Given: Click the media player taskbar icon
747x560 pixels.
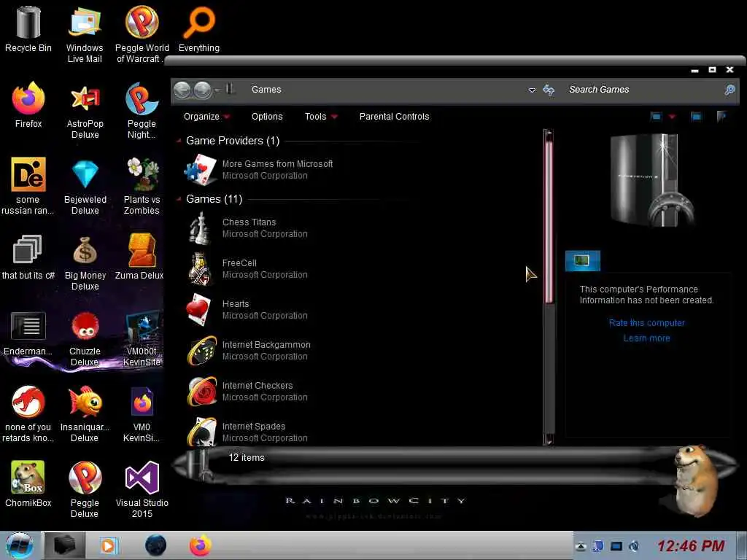Looking at the screenshot, I should coord(108,545).
